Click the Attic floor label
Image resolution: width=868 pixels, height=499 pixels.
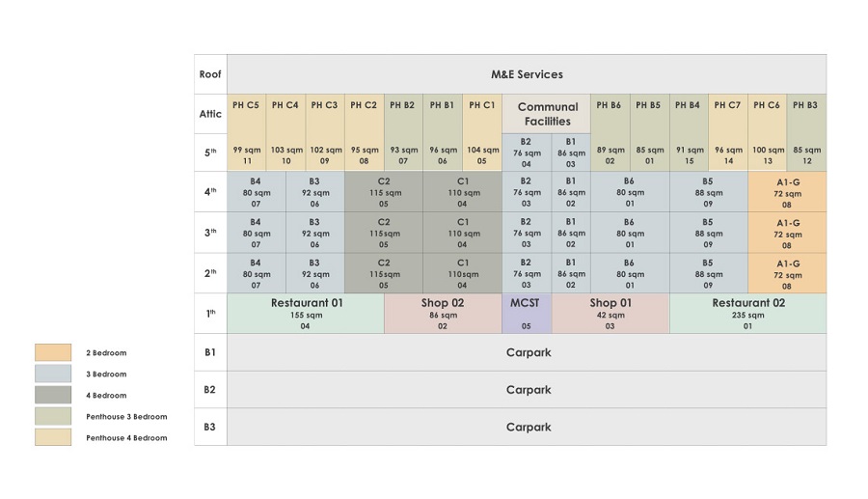click(x=210, y=114)
